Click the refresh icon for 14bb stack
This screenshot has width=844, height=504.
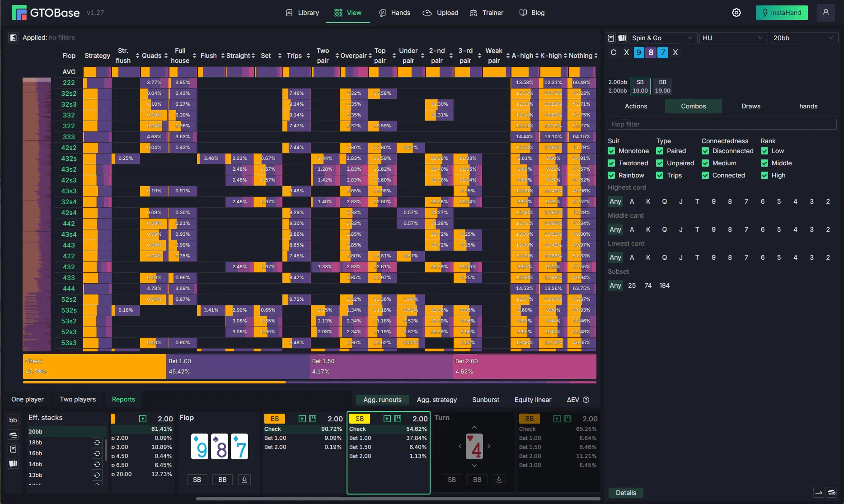(x=97, y=464)
